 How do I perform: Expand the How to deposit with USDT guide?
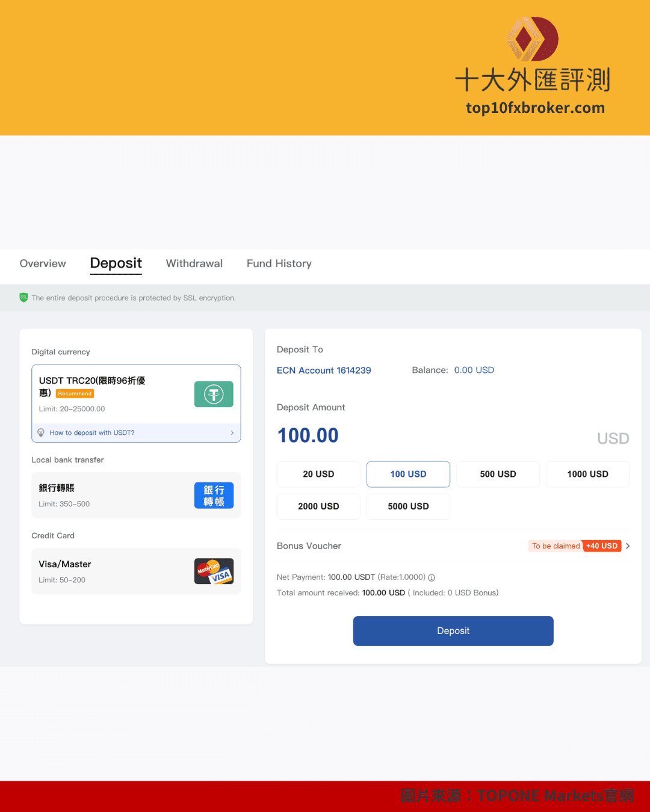pyautogui.click(x=136, y=432)
